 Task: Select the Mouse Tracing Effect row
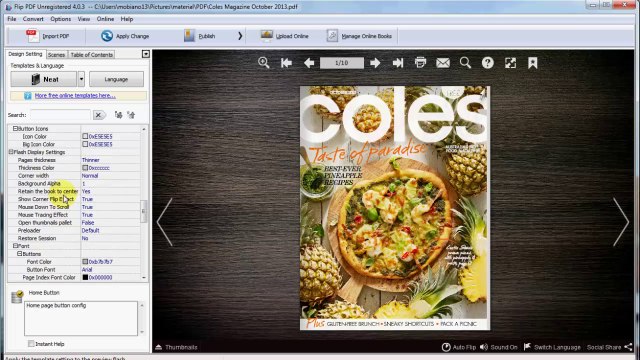pos(74,215)
